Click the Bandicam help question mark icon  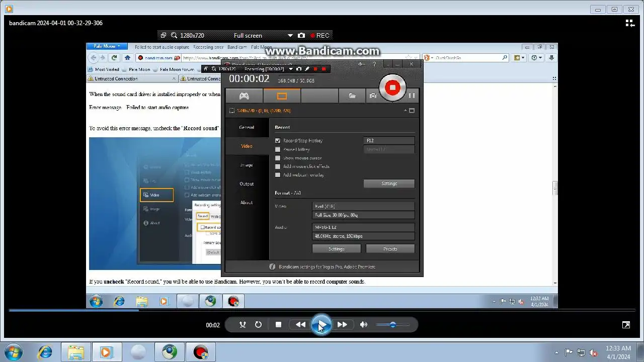[374, 64]
